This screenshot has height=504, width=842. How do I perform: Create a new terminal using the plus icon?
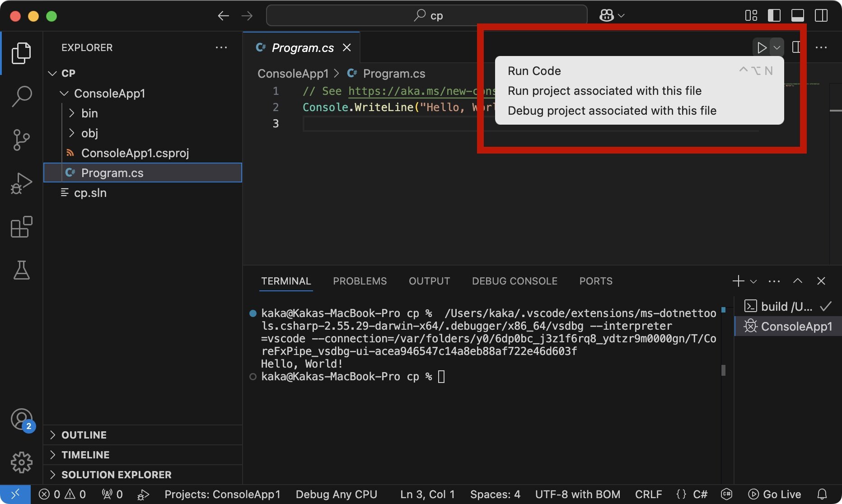click(x=737, y=281)
